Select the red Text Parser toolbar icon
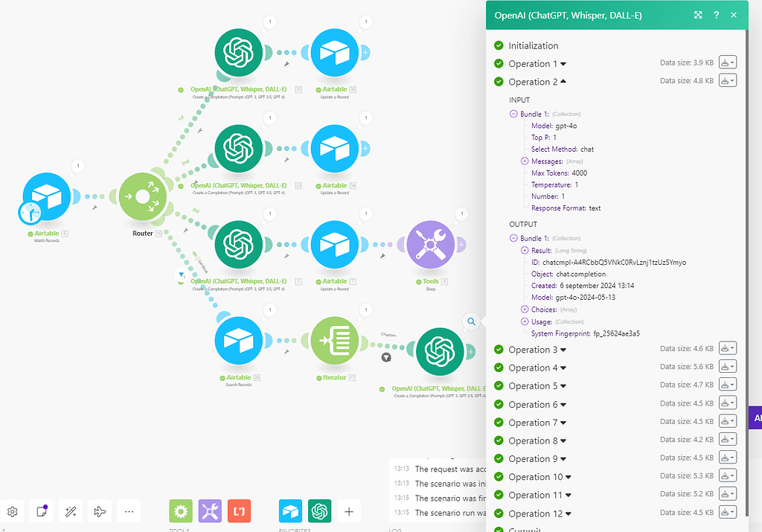This screenshot has height=532, width=762. (x=239, y=511)
